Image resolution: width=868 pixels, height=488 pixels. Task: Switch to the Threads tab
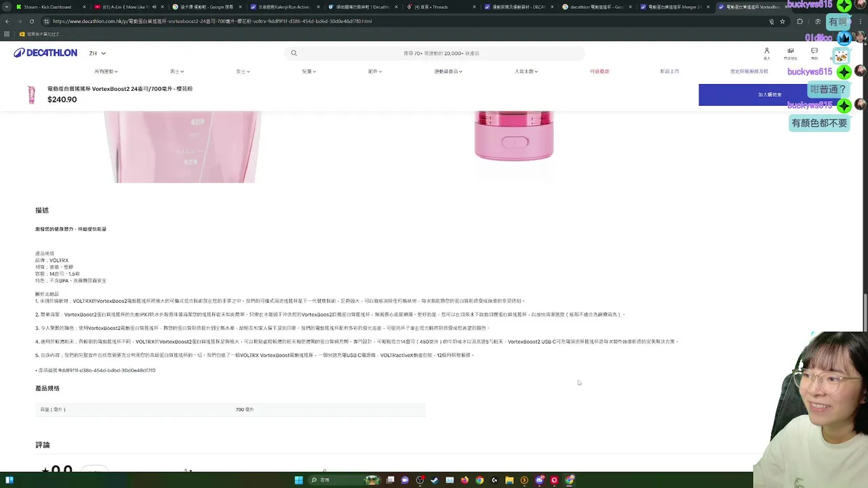(439, 7)
